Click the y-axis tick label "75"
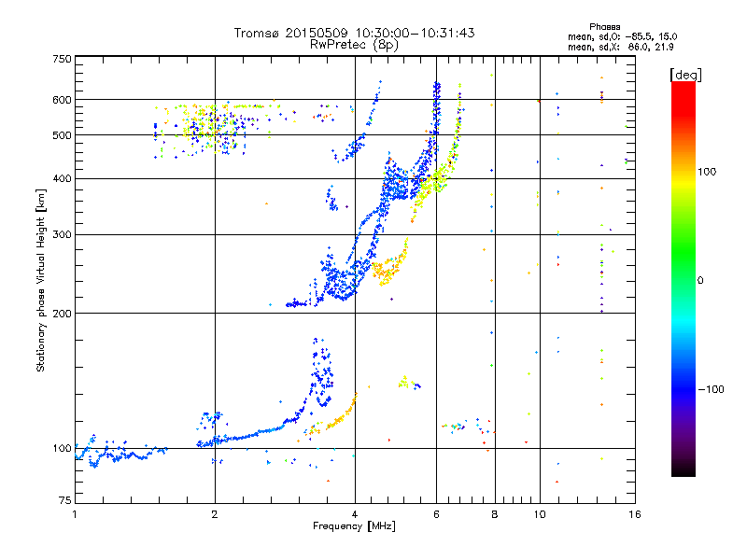This screenshot has height=560, width=747. pos(65,500)
